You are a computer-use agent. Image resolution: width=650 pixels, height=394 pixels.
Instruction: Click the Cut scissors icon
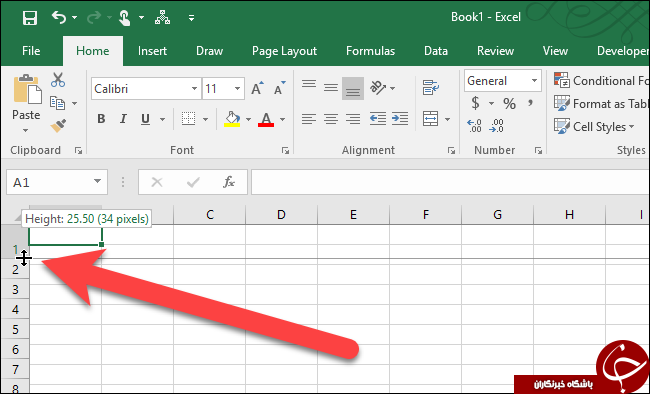[x=58, y=80]
